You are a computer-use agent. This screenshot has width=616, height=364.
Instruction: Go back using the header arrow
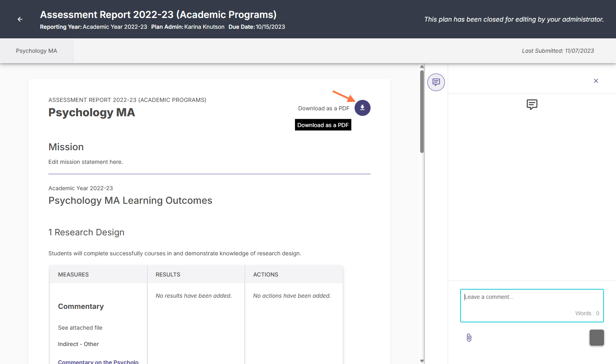coord(20,19)
